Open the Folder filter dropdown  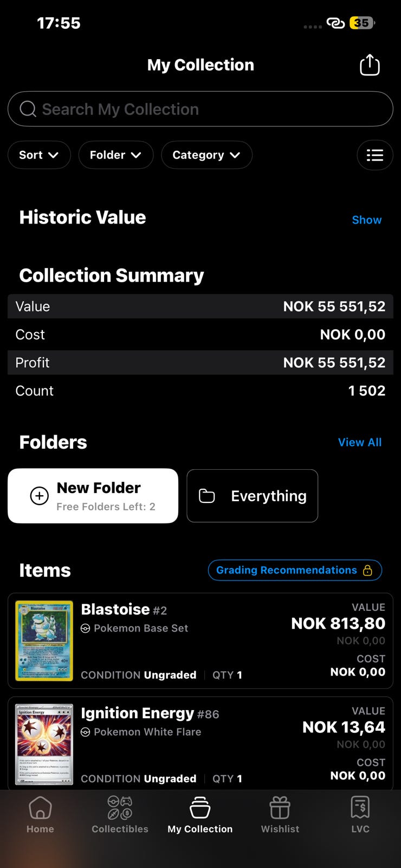pyautogui.click(x=115, y=155)
